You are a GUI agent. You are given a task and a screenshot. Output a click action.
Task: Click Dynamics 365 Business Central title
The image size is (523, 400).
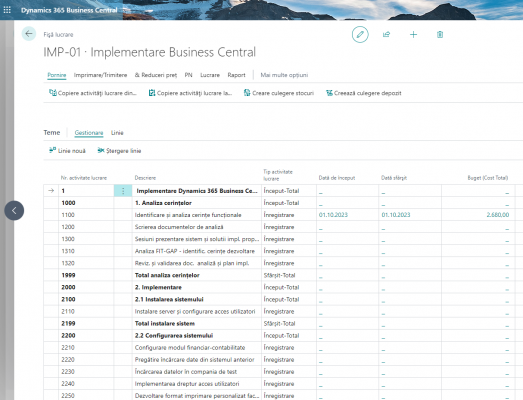(69, 10)
